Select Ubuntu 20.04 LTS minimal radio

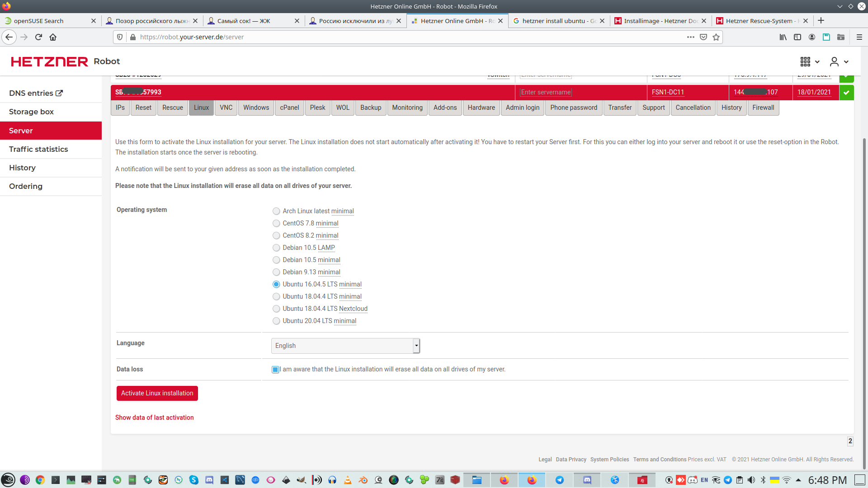tap(276, 321)
